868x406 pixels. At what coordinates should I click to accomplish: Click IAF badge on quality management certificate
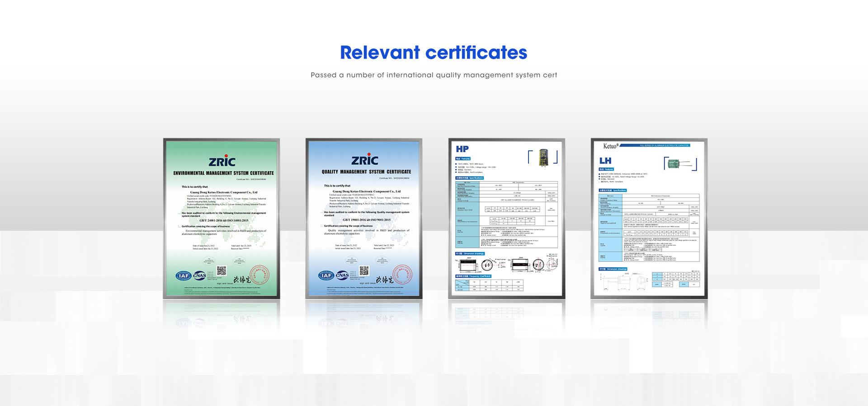(326, 275)
